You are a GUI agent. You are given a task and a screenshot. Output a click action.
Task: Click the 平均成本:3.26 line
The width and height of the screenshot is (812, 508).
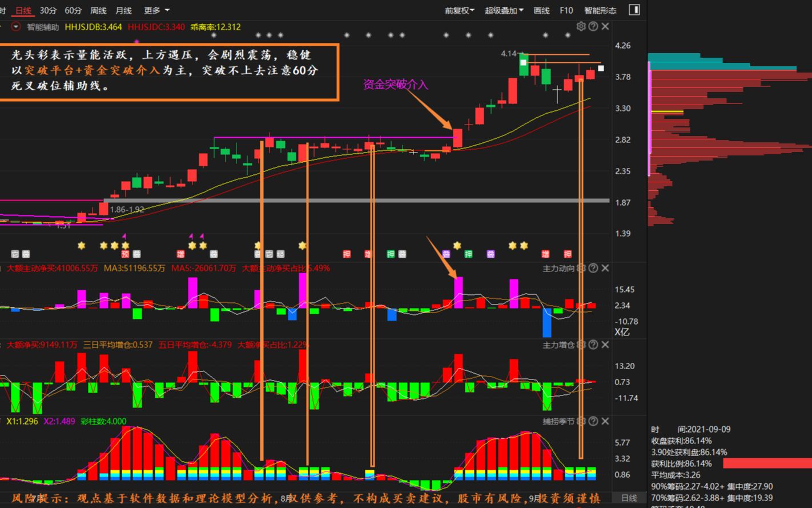tap(676, 475)
